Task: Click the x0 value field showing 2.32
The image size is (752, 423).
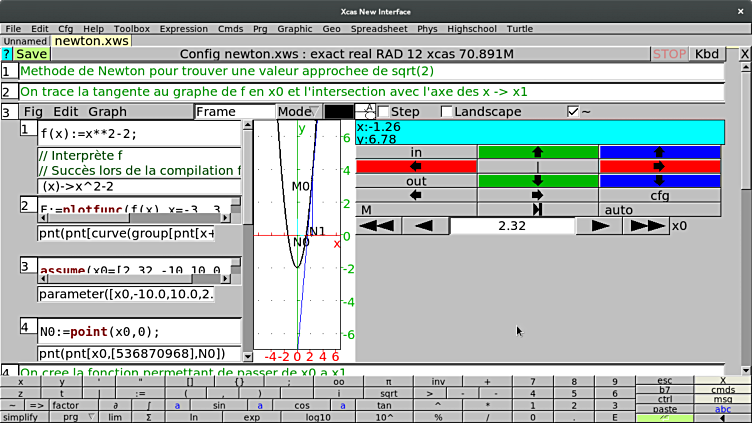Action: pos(510,226)
